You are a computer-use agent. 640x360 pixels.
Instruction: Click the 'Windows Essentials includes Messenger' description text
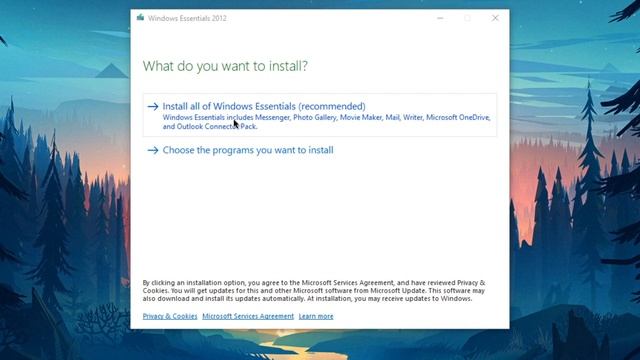[x=326, y=122]
